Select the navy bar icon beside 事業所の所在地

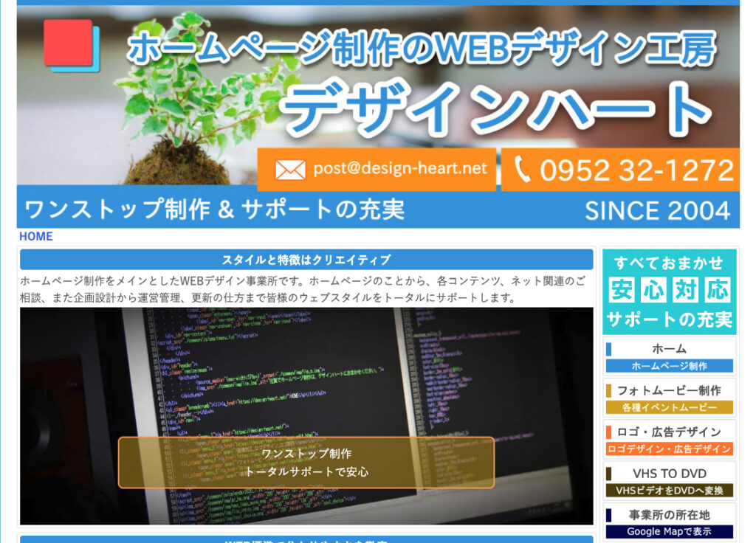[609, 516]
